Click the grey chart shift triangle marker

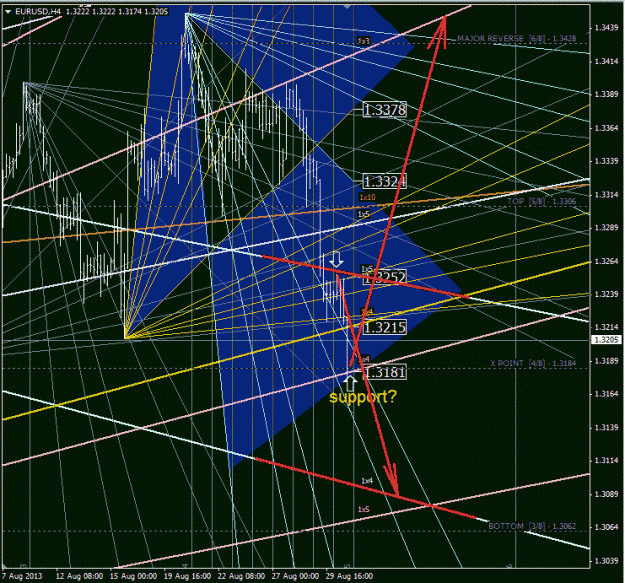pyautogui.click(x=348, y=7)
